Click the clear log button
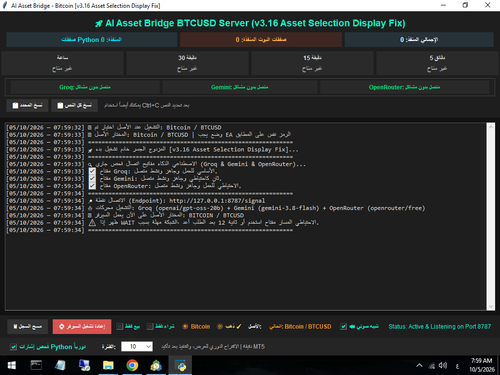Screen dimensions: 500x375 [x=28, y=326]
